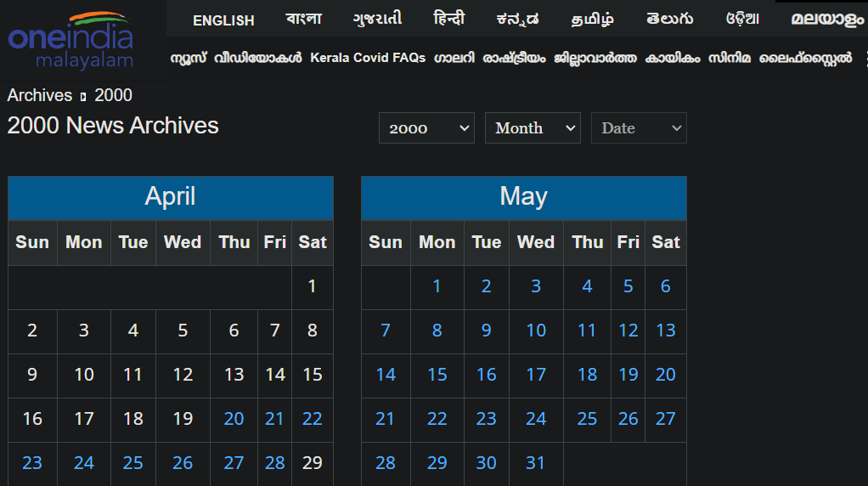Click April 29 date cell
This screenshot has width=868, height=486.
(313, 463)
